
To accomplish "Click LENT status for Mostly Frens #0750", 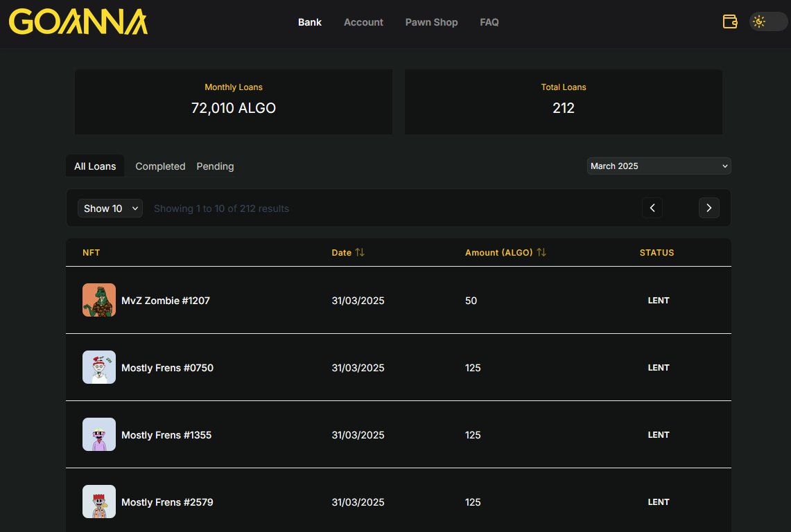I will click(x=659, y=368).
